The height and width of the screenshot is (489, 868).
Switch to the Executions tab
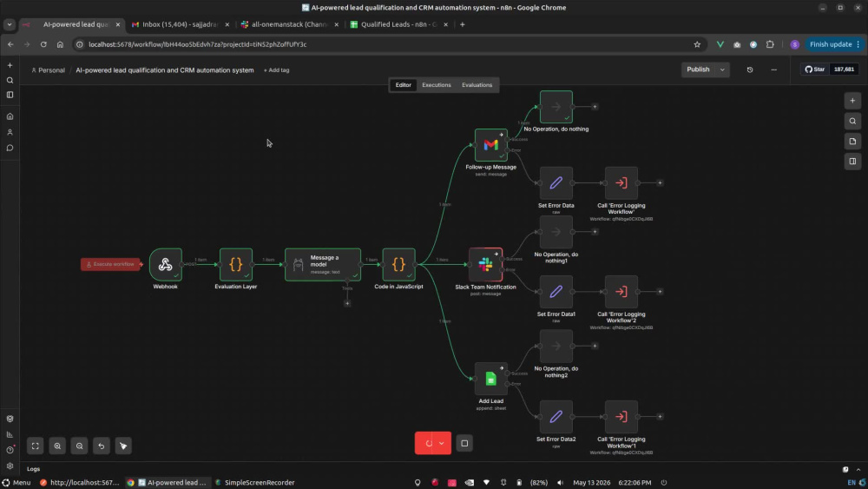point(437,85)
